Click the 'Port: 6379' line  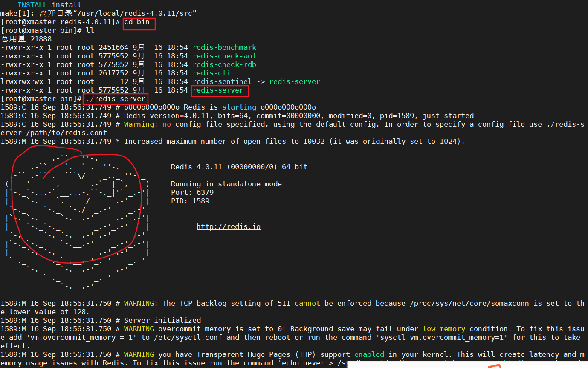click(192, 192)
